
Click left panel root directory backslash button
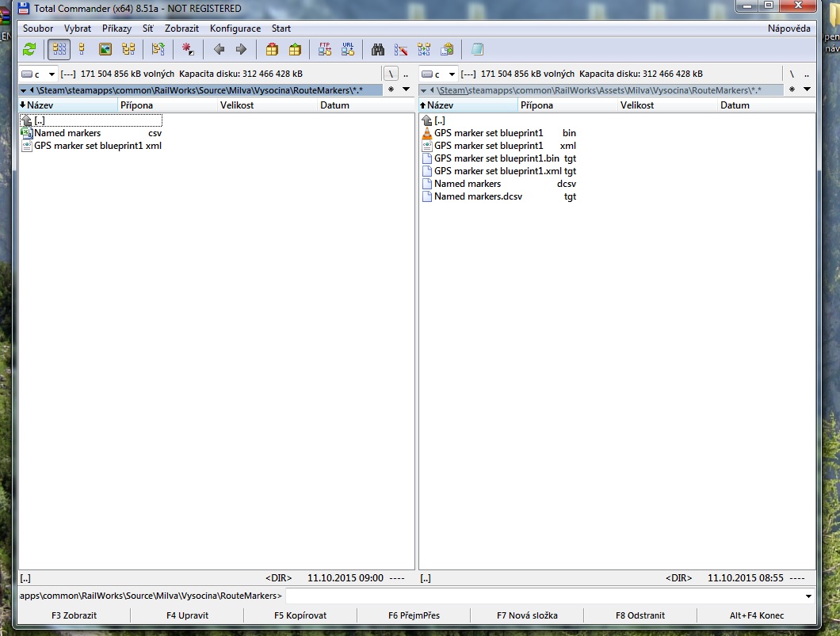[x=391, y=74]
